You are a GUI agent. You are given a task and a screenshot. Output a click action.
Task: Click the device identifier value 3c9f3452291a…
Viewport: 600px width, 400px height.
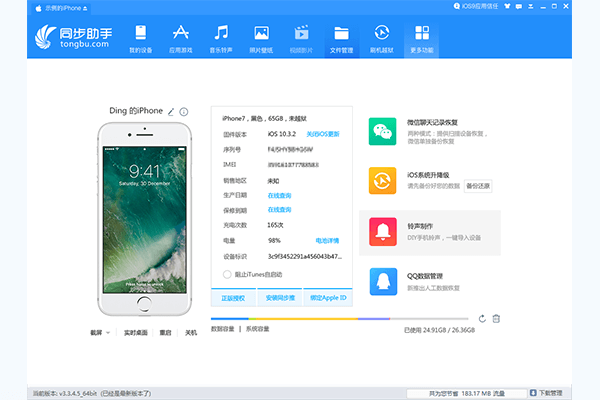[305, 256]
